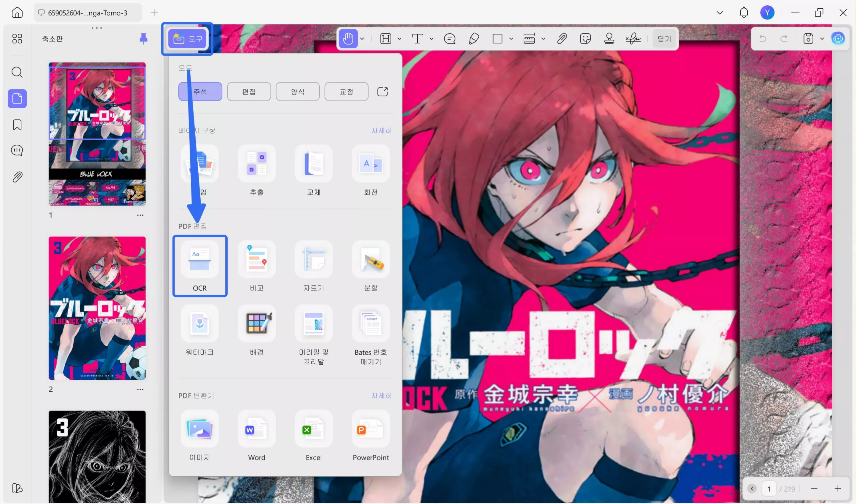The height and width of the screenshot is (504, 856).
Task: Open the 자르기 (Crop) tool
Action: point(314,267)
